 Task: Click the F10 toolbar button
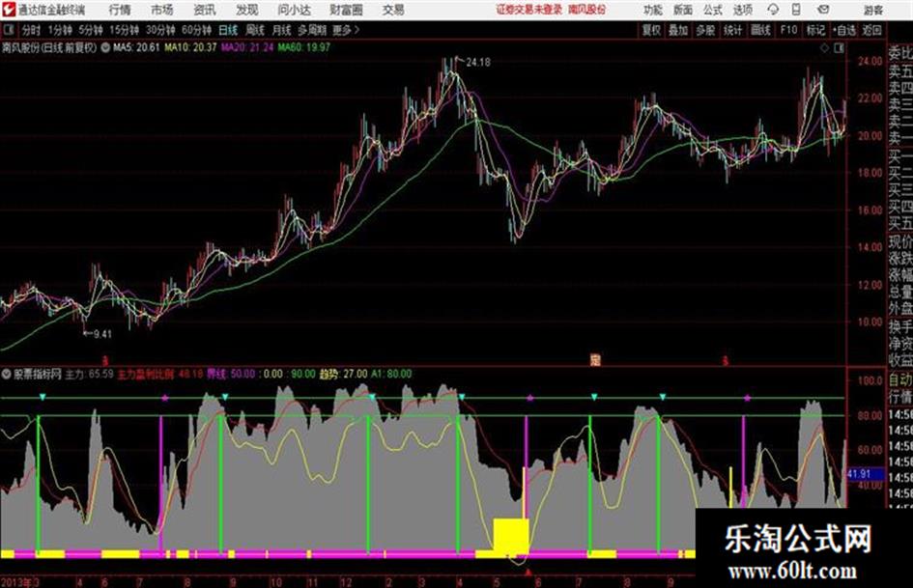point(788,30)
